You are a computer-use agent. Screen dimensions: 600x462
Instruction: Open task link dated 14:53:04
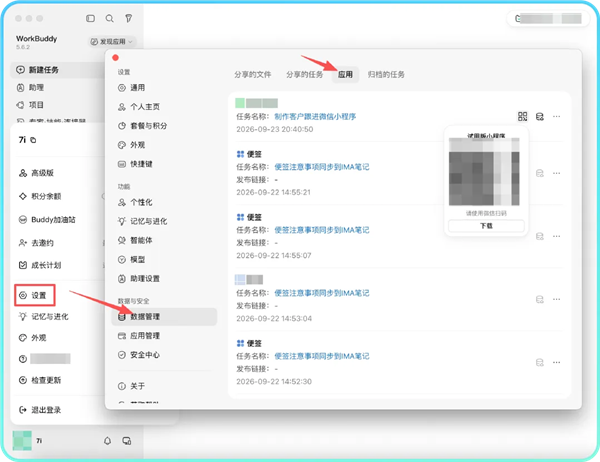coord(322,294)
